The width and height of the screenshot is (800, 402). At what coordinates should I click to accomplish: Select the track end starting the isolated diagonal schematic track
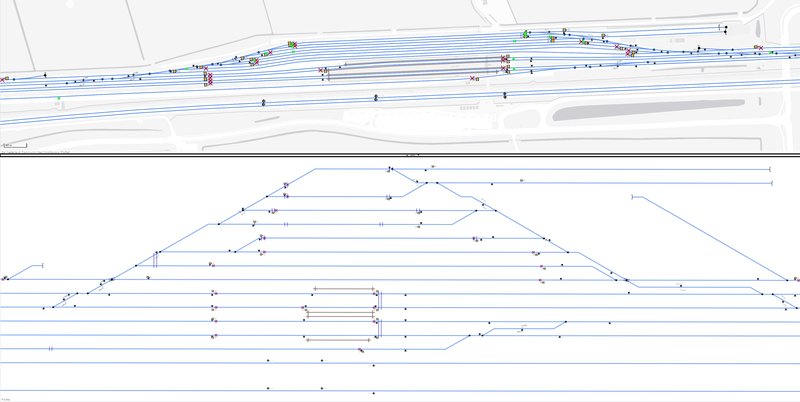pos(633,197)
